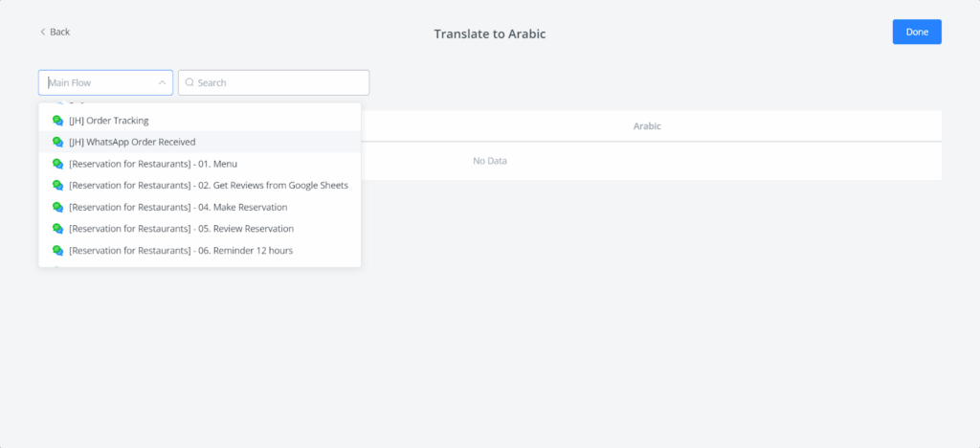Choose the 04. Make Reservation flow
Image resolution: width=980 pixels, height=448 pixels.
coord(178,207)
